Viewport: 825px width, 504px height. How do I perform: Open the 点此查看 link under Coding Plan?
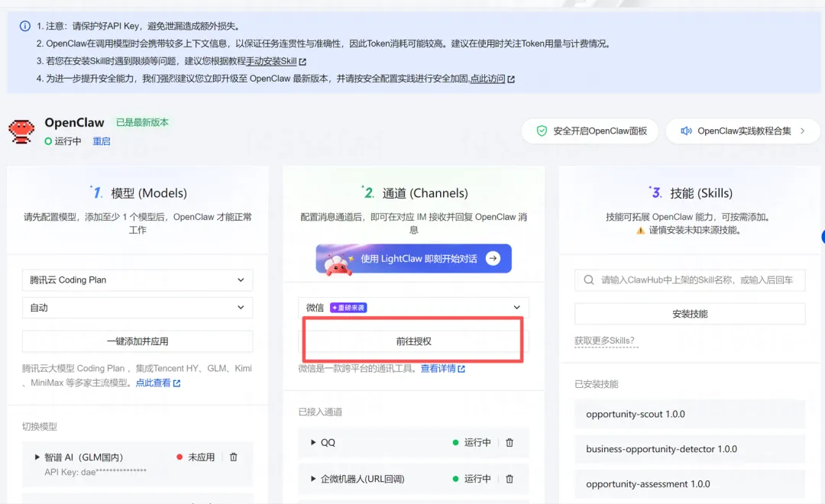(153, 383)
